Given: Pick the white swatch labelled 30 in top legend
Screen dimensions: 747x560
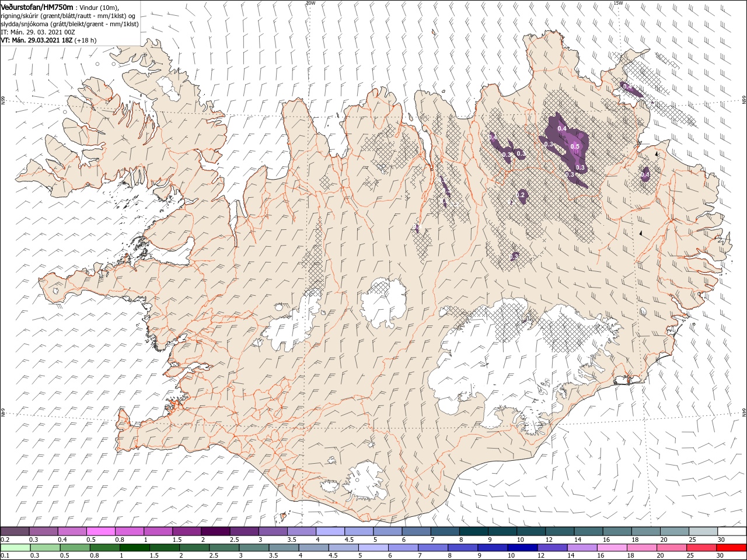Looking at the screenshot, I should pos(732,531).
